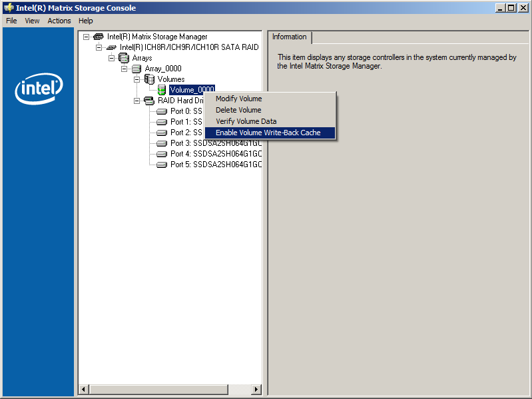Collapse the Volumes node
Viewport: 532px width, 399px height.
click(x=136, y=79)
